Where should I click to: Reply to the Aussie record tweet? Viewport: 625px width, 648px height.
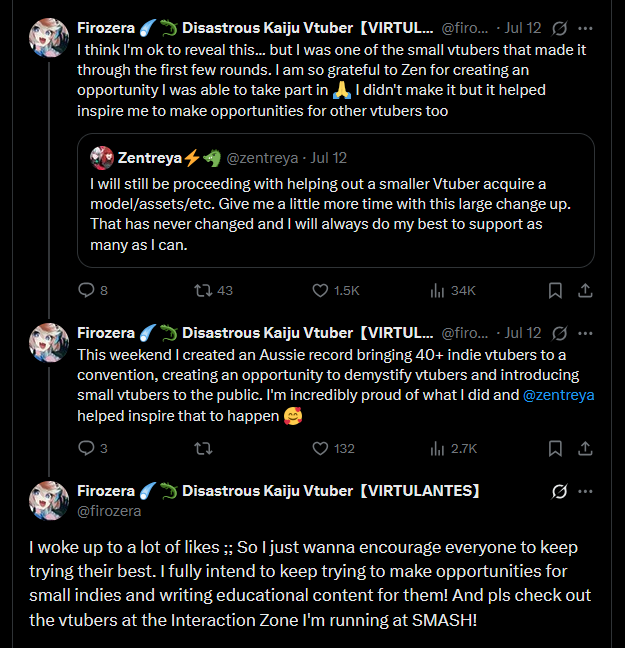pyautogui.click(x=86, y=448)
